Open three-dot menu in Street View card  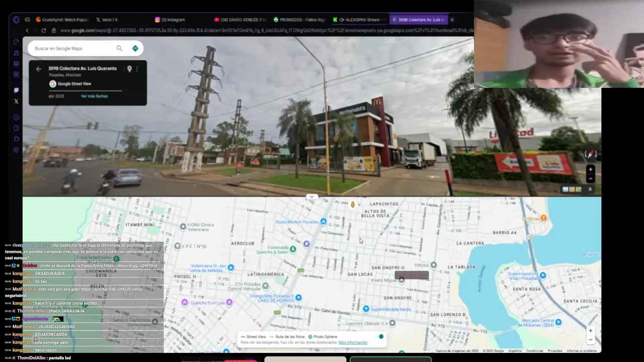coord(137,69)
